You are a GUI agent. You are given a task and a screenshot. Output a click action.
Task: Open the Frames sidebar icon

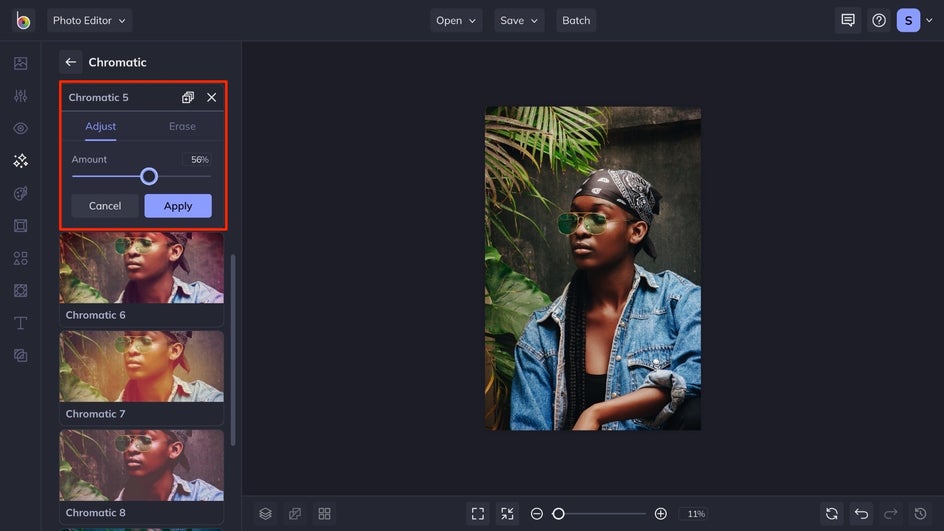point(20,226)
